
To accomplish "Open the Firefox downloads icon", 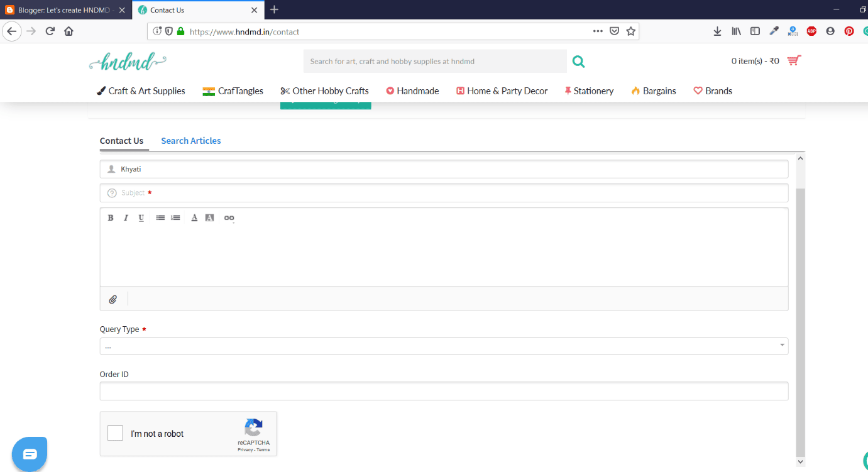I will point(717,31).
